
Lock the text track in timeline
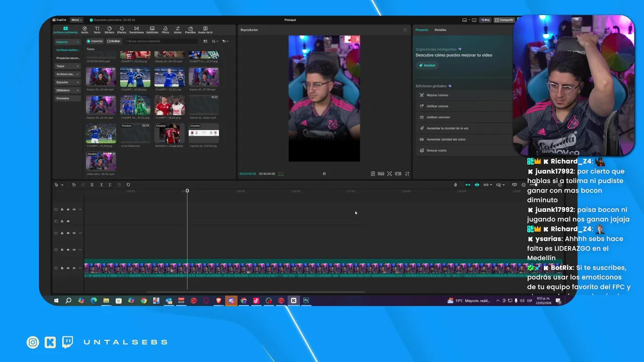62,221
